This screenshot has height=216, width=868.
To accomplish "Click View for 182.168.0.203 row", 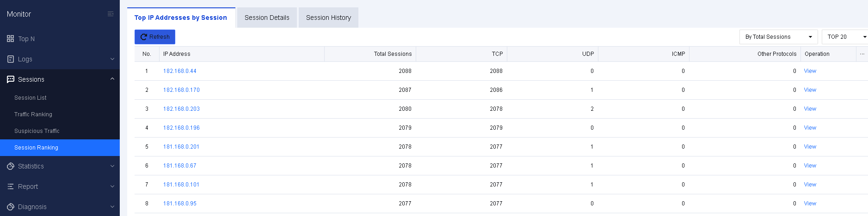I will (810, 109).
